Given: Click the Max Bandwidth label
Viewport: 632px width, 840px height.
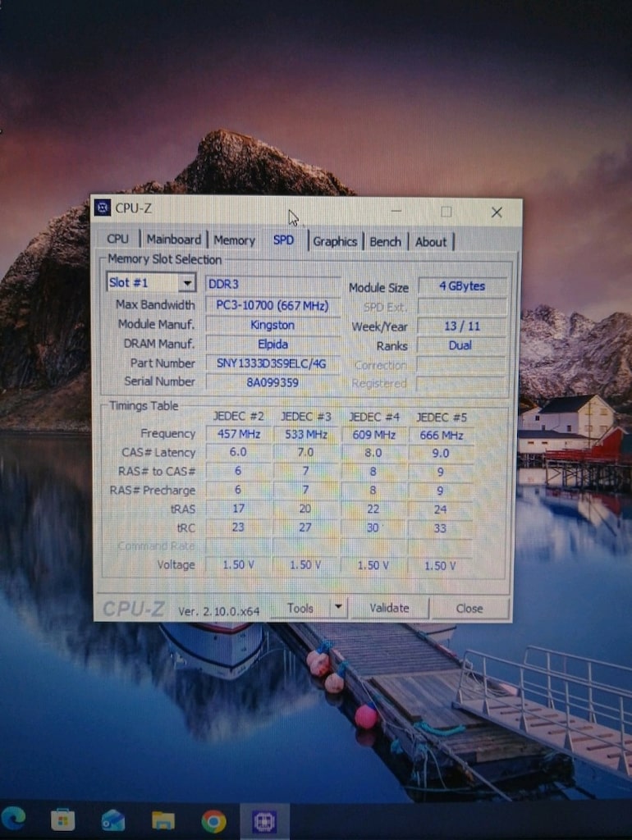Looking at the screenshot, I should click(x=155, y=304).
